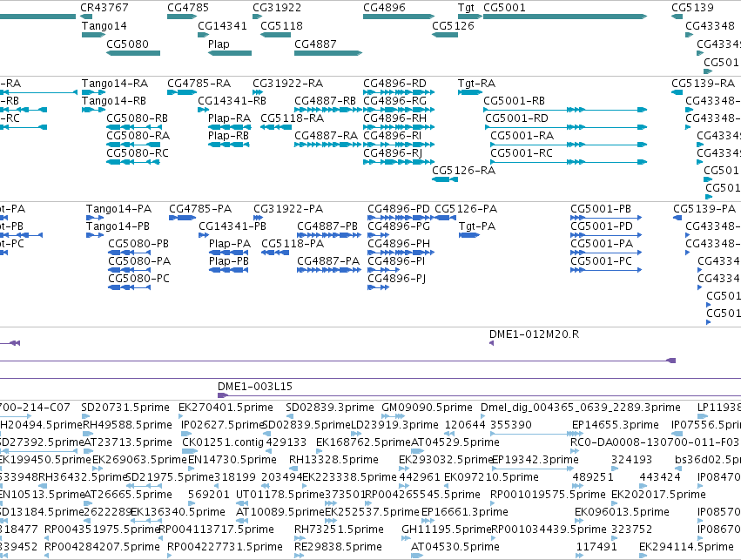Click the Plap gene bar
This screenshot has width=741, height=560.
(230, 53)
